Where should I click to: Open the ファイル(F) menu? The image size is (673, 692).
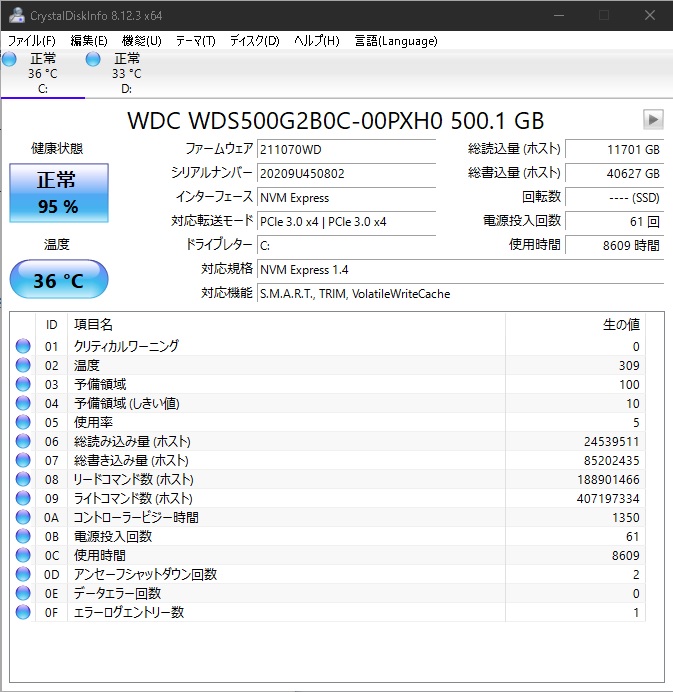point(32,41)
